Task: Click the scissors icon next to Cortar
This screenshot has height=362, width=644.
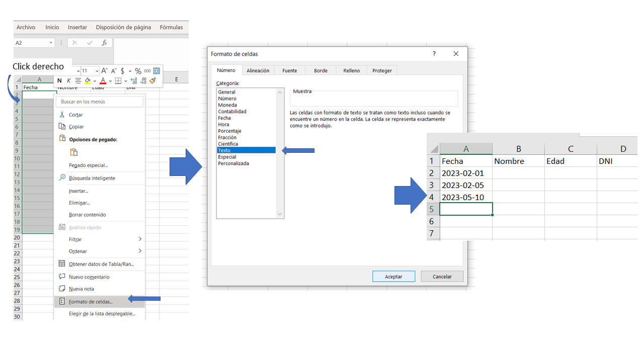Action: 62,115
